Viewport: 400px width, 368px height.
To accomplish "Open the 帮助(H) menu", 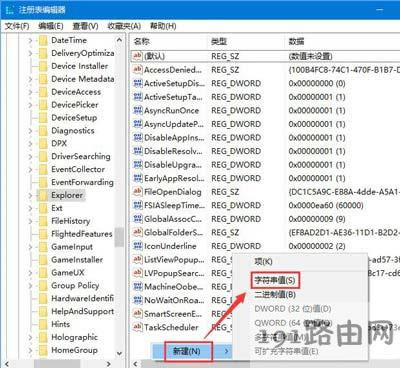I will [163, 26].
